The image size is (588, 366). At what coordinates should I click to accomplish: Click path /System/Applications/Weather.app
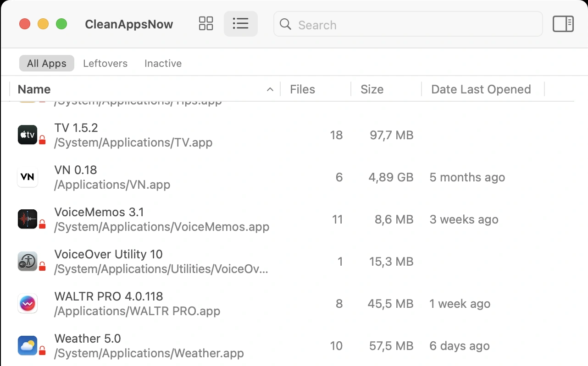pos(149,353)
